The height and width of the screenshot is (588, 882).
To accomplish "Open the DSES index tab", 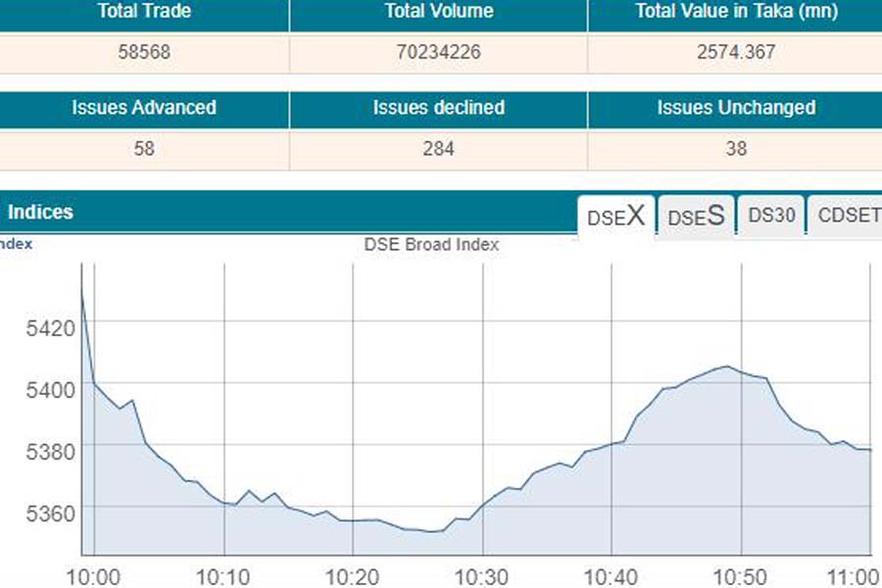I will click(696, 217).
